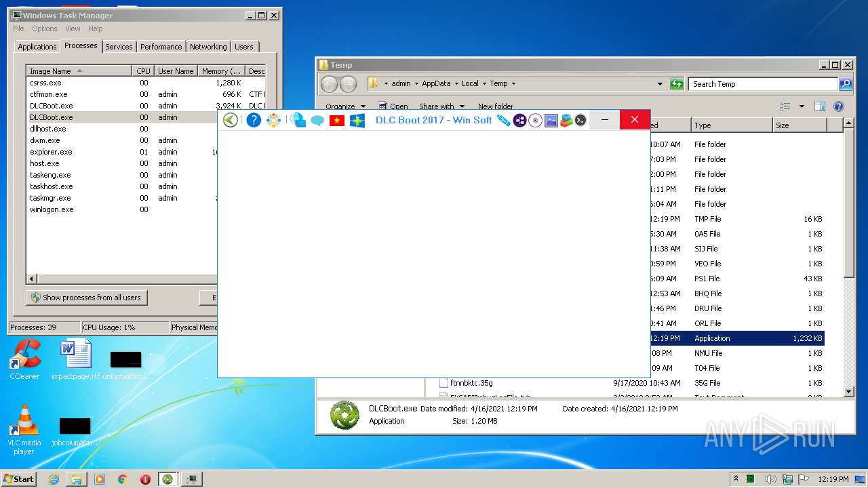Click Show processes from all users
868x488 pixels.
pyautogui.click(x=86, y=298)
